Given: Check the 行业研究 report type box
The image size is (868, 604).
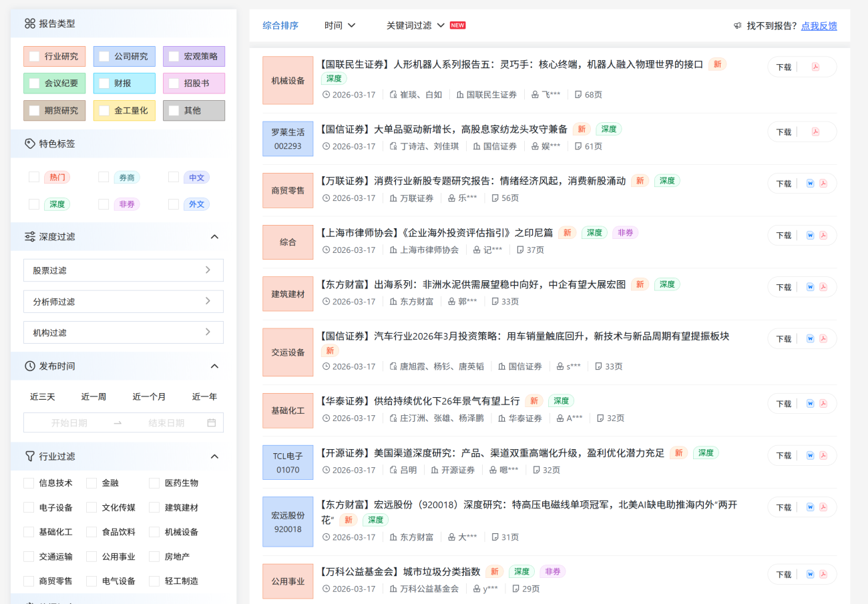Looking at the screenshot, I should pos(34,57).
